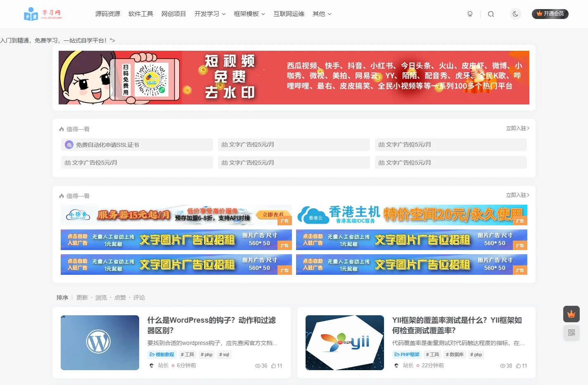Open the notification bulb icon in header
The height and width of the screenshot is (385, 588).
pyautogui.click(x=470, y=14)
